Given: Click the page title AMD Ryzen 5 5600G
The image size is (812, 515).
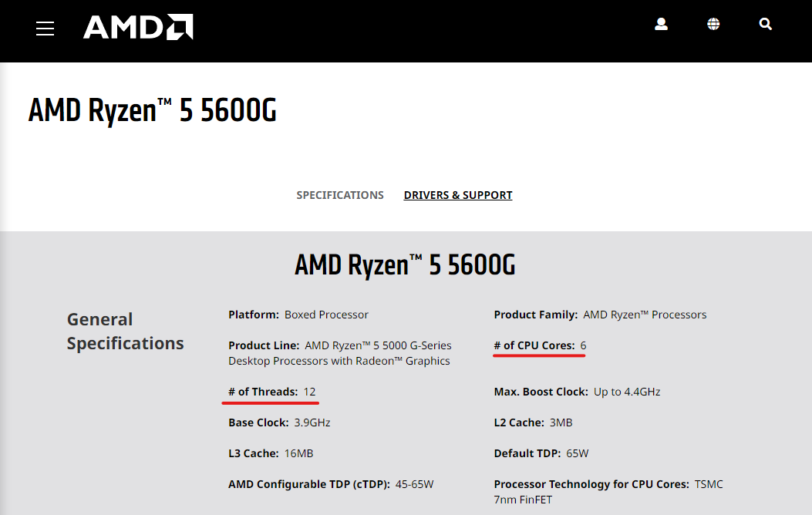Looking at the screenshot, I should click(152, 110).
